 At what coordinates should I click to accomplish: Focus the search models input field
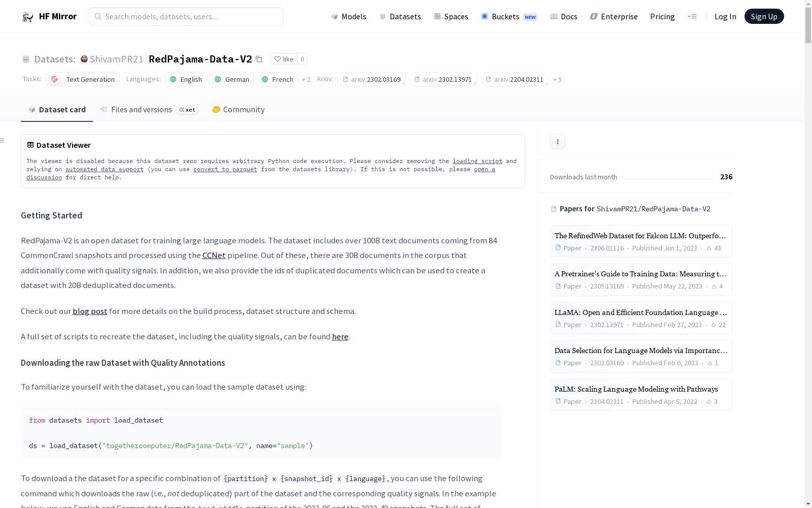coord(186,16)
